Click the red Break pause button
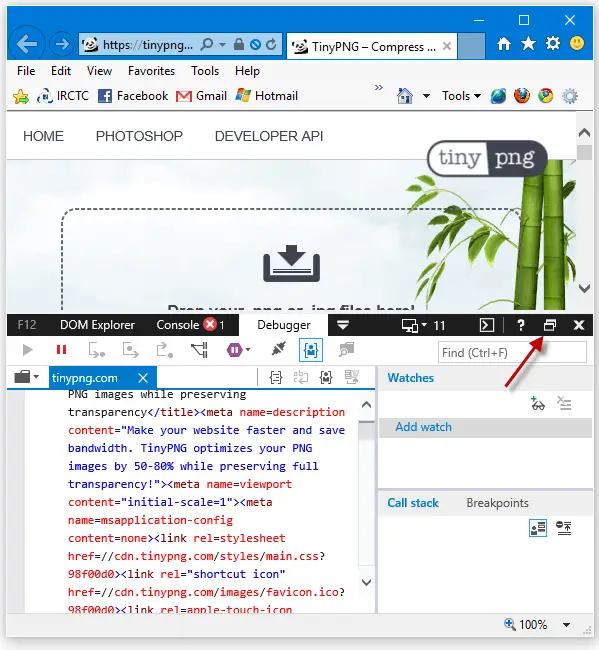The image size is (599, 650). (61, 350)
